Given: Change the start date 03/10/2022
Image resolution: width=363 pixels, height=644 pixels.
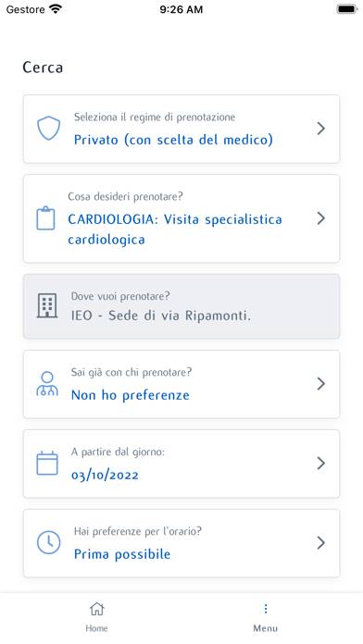Looking at the screenshot, I should [x=105, y=476].
